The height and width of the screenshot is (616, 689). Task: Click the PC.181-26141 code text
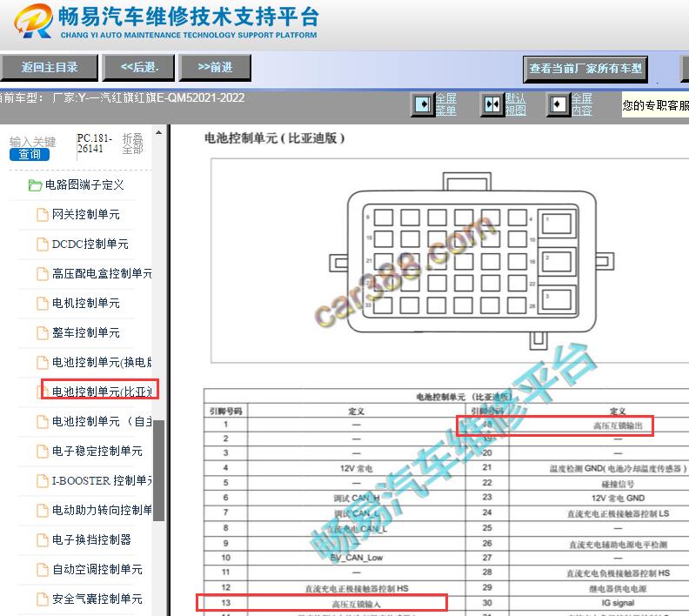coord(95,144)
